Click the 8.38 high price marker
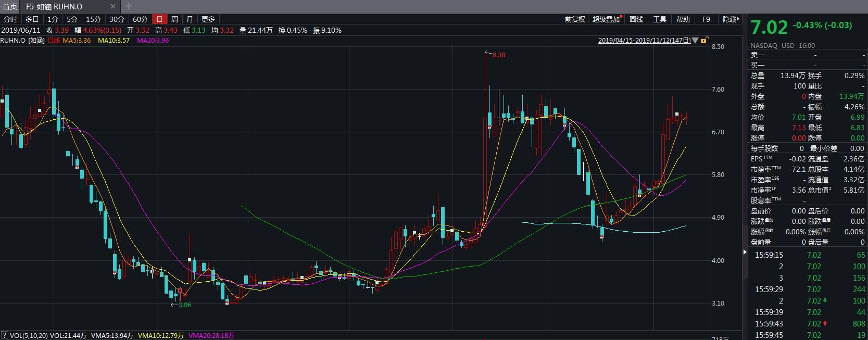The width and height of the screenshot is (868, 340). pyautogui.click(x=498, y=55)
